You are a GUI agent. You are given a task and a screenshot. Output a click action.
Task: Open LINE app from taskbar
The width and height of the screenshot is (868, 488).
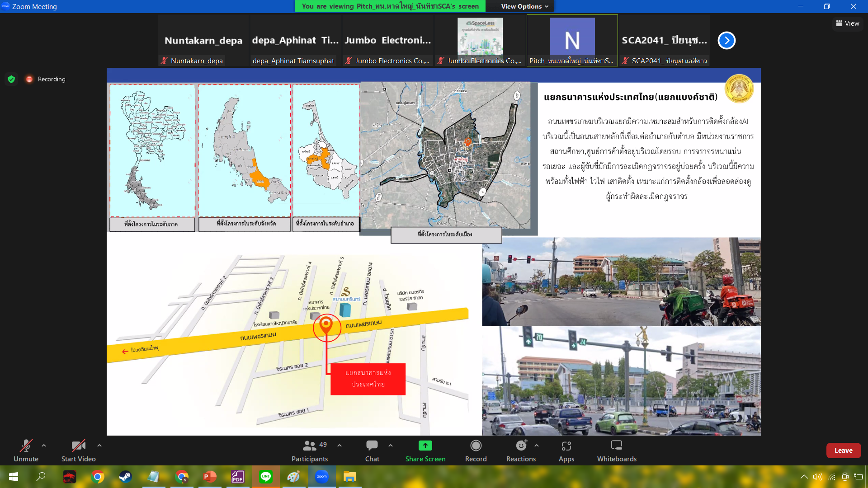pos(266,477)
